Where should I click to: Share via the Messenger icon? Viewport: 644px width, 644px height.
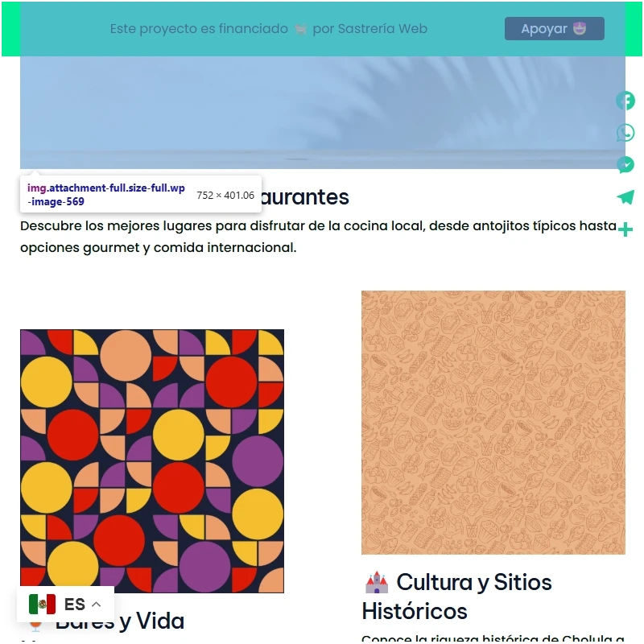tap(625, 165)
